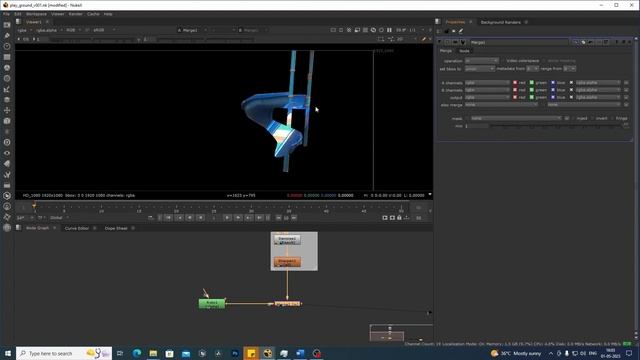
Task: Open the Time nodes menu in left toolbar
Action: pos(7,46)
